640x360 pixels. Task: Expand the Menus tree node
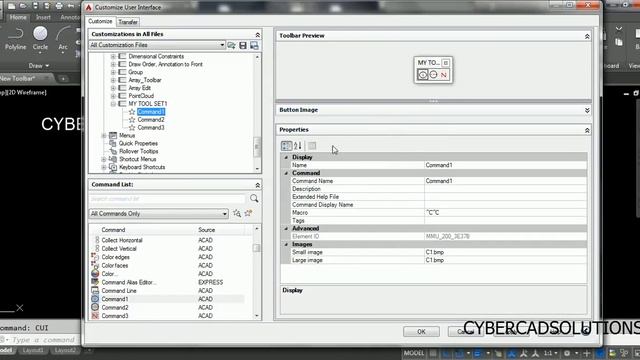pos(104,136)
